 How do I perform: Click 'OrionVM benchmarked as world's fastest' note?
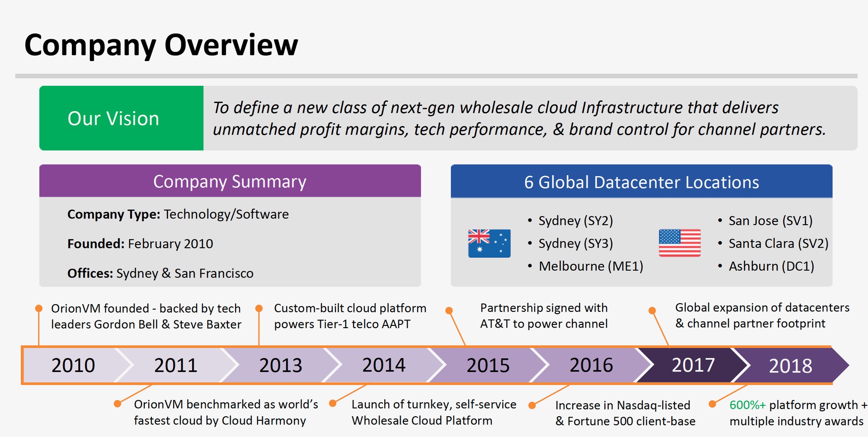click(x=226, y=412)
